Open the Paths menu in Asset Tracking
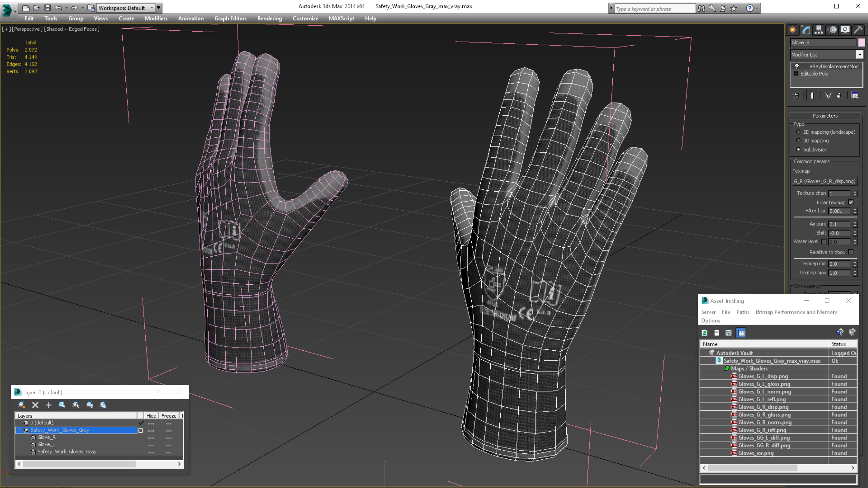 pyautogui.click(x=743, y=312)
